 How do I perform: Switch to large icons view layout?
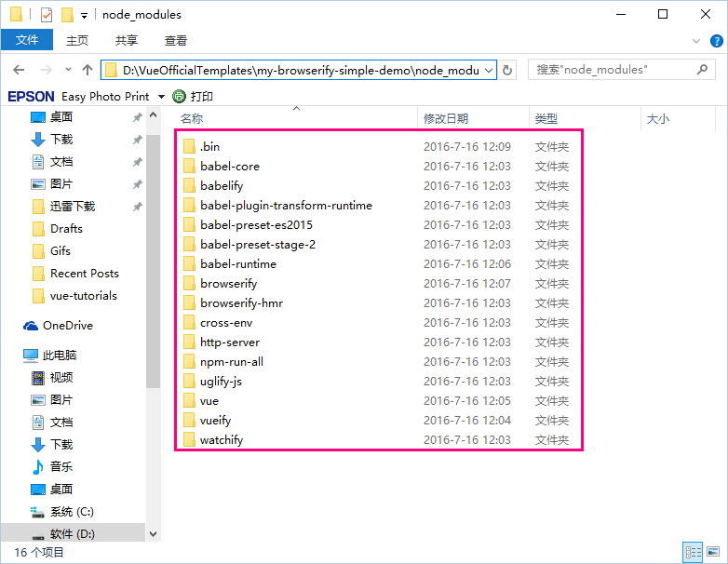713,552
